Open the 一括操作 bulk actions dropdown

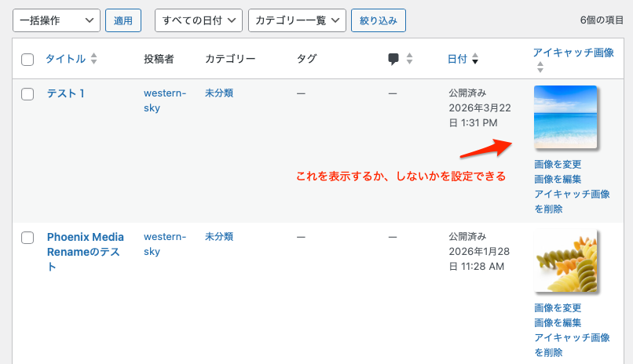tap(57, 20)
